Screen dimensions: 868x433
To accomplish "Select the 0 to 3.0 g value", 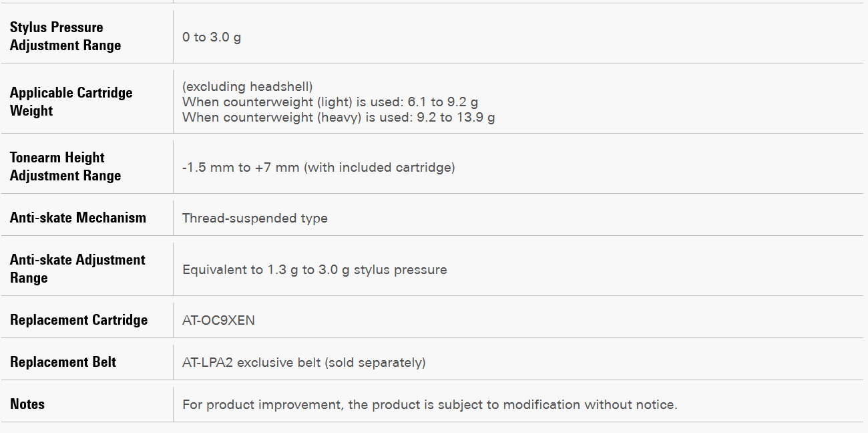I will click(211, 37).
